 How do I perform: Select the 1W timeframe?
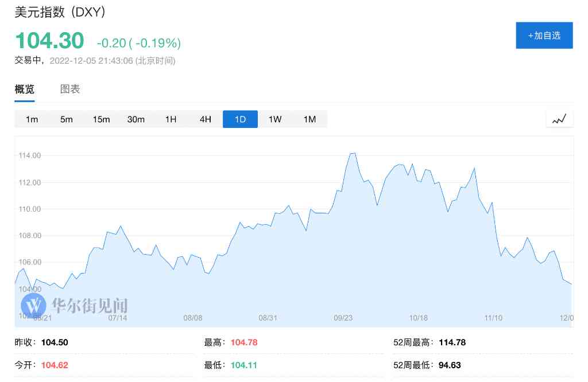coord(274,119)
